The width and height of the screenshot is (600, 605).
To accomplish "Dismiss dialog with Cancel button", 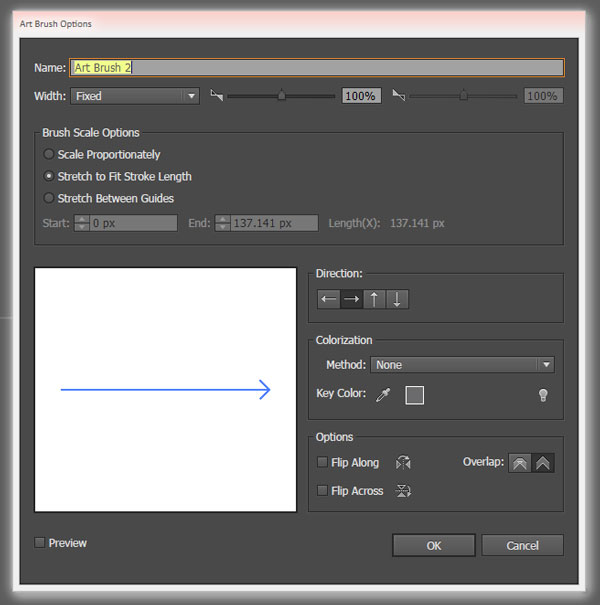I will click(522, 545).
